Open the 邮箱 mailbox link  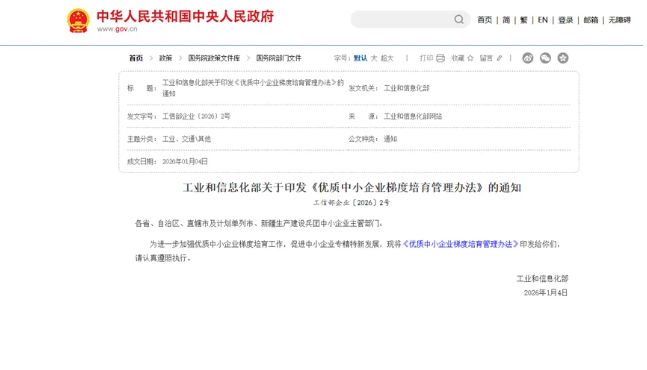click(591, 20)
